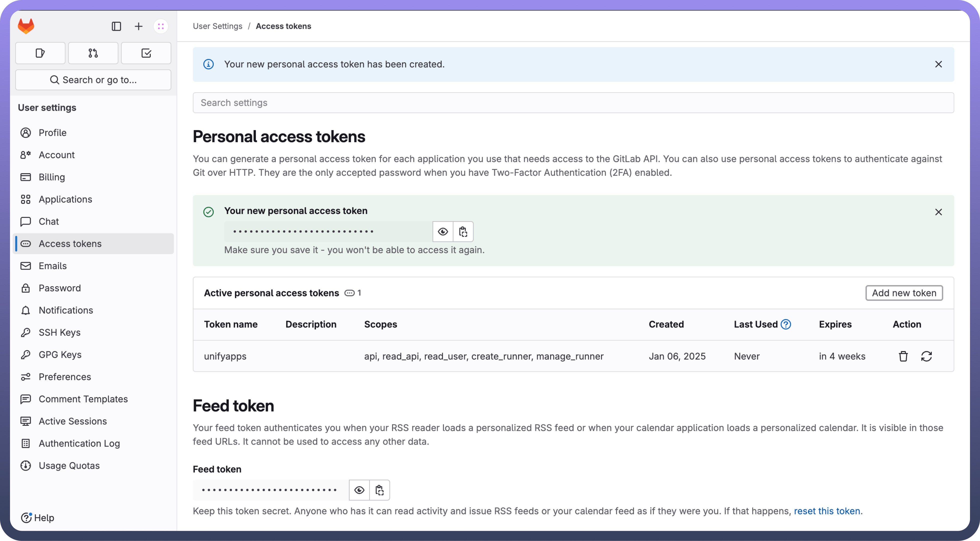Copy the feed token to clipboard
Image resolution: width=980 pixels, height=541 pixels.
379,490
